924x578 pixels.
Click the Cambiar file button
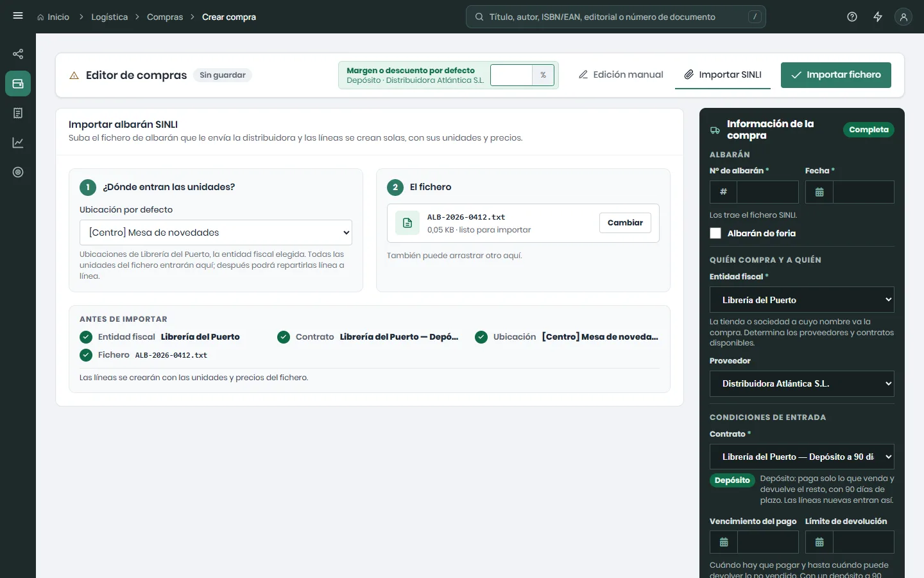tap(625, 223)
